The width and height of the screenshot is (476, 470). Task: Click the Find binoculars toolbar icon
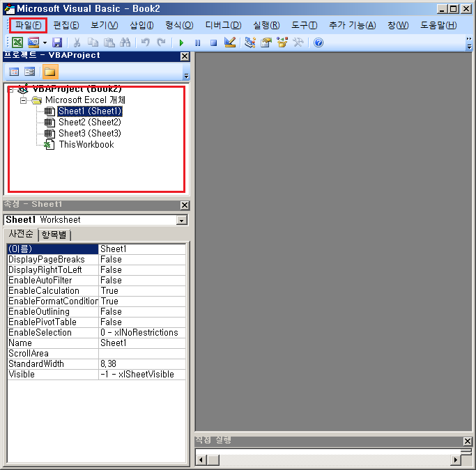point(125,42)
